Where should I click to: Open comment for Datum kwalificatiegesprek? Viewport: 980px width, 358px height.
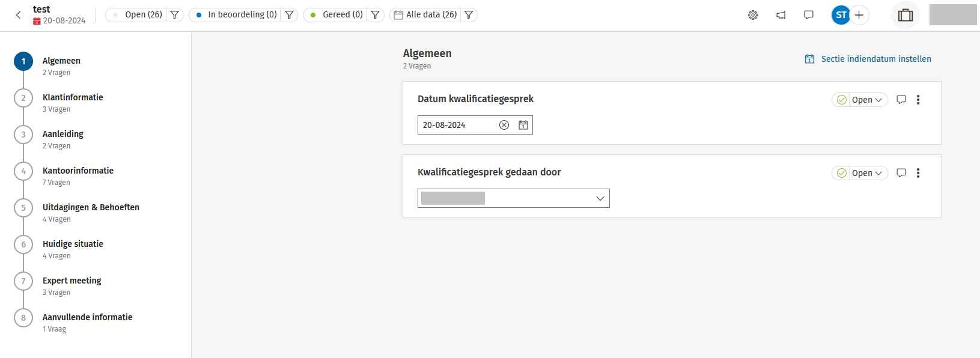[x=901, y=100]
